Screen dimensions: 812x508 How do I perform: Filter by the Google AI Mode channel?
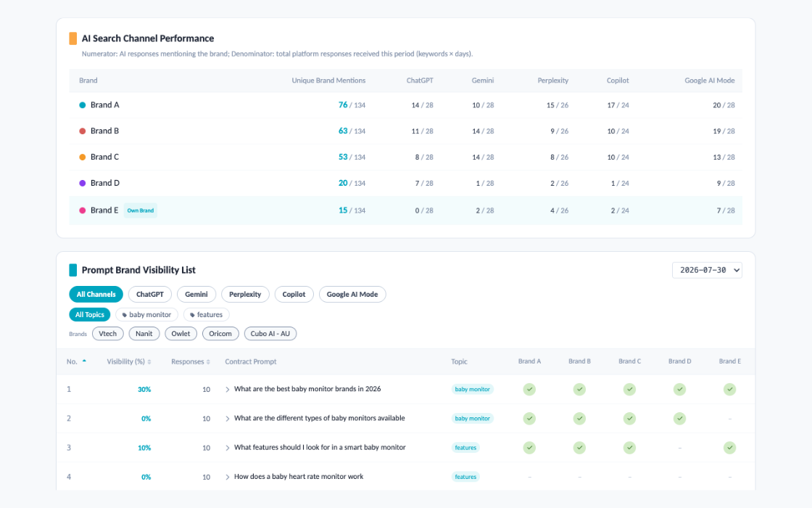pyautogui.click(x=352, y=295)
